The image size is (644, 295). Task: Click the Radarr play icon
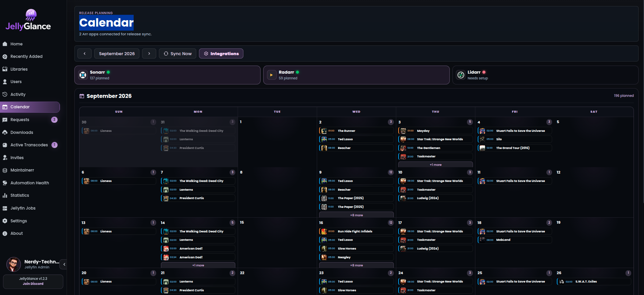272,75
